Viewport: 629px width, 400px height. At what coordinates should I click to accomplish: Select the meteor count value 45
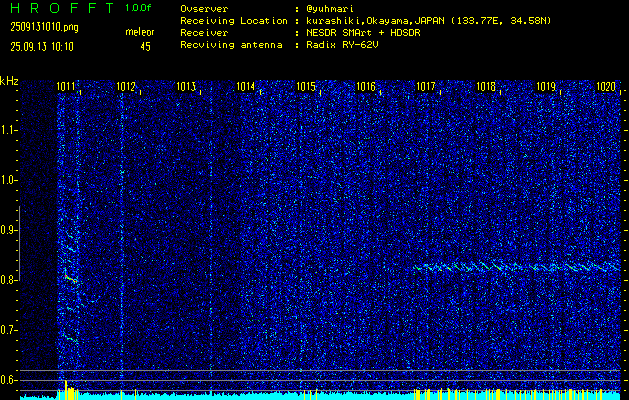click(145, 47)
